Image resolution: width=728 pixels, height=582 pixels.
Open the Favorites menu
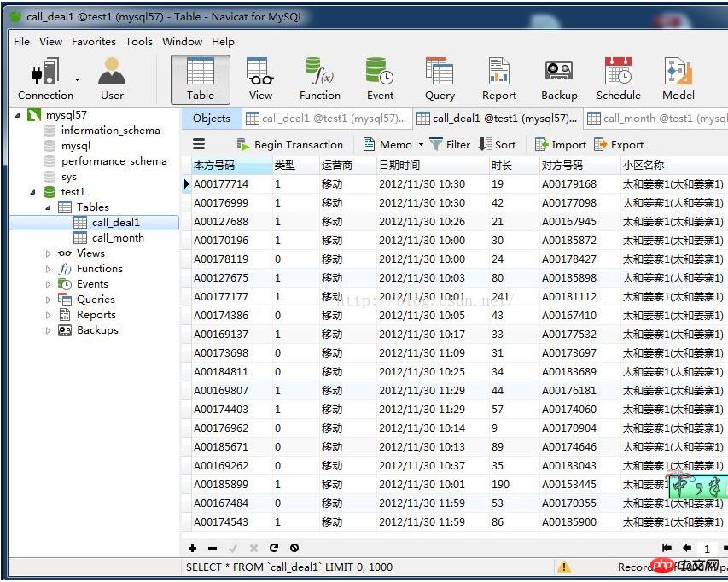coord(94,41)
